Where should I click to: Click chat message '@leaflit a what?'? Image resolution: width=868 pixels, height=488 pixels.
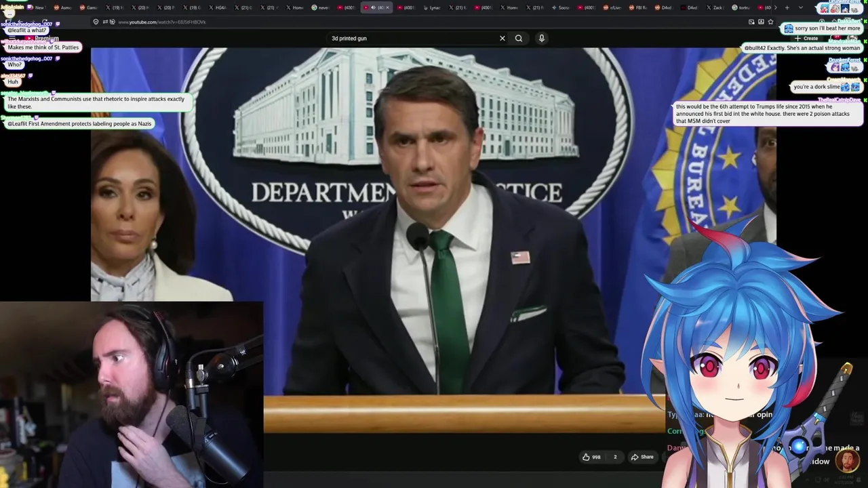coord(27,30)
